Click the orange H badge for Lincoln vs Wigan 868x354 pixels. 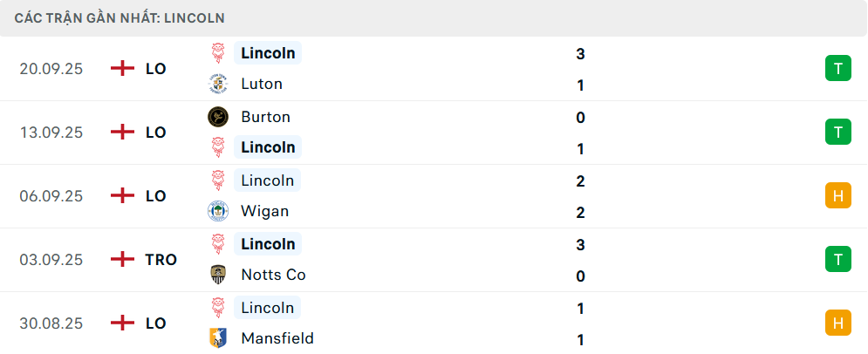[838, 196]
